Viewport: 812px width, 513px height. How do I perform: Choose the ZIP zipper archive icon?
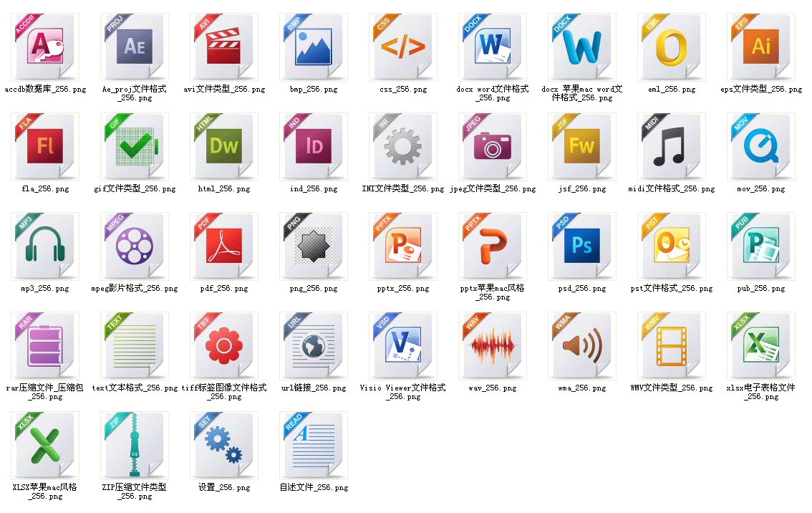point(135,445)
